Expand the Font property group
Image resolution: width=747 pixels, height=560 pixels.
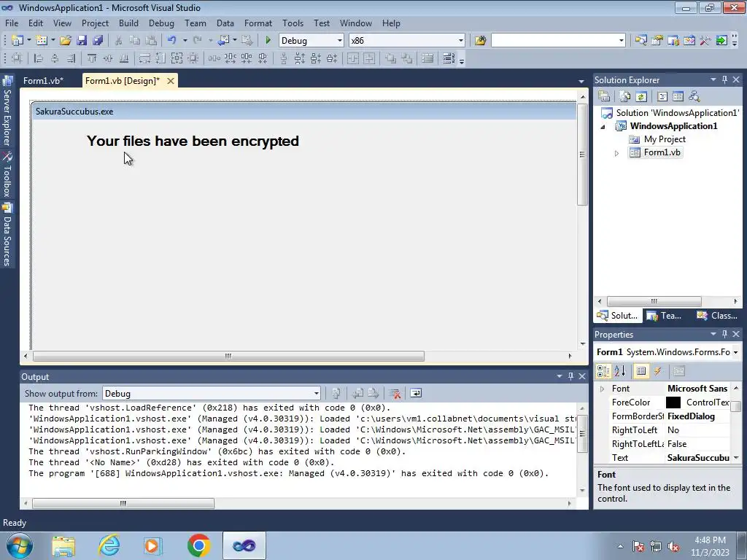coord(602,389)
